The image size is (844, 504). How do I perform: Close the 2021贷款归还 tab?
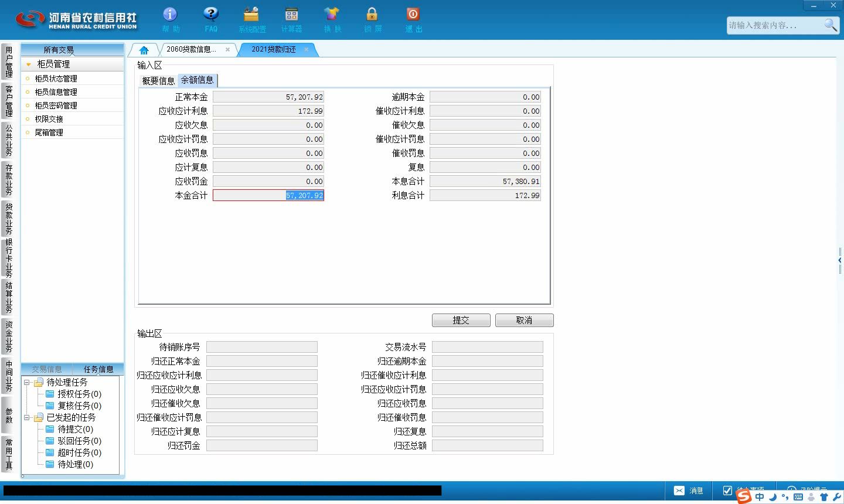click(x=306, y=50)
